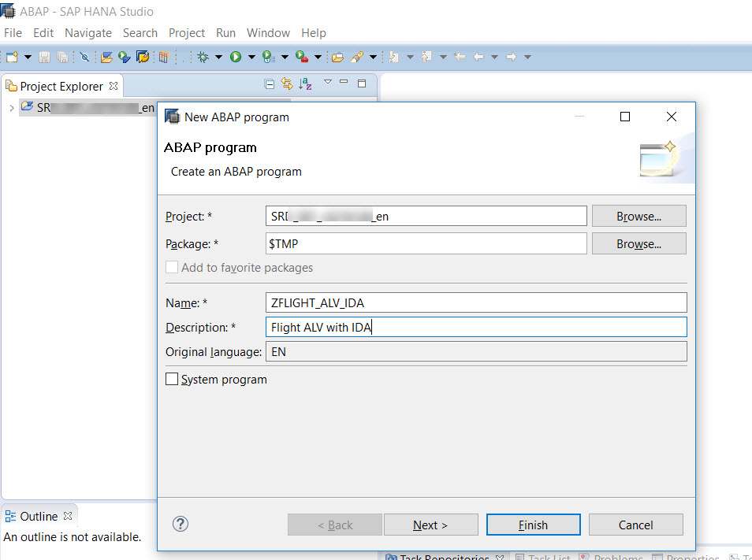The width and height of the screenshot is (752, 560).
Task: Click the alphabetical Sort icon in Project Explorer
Action: pos(303,83)
